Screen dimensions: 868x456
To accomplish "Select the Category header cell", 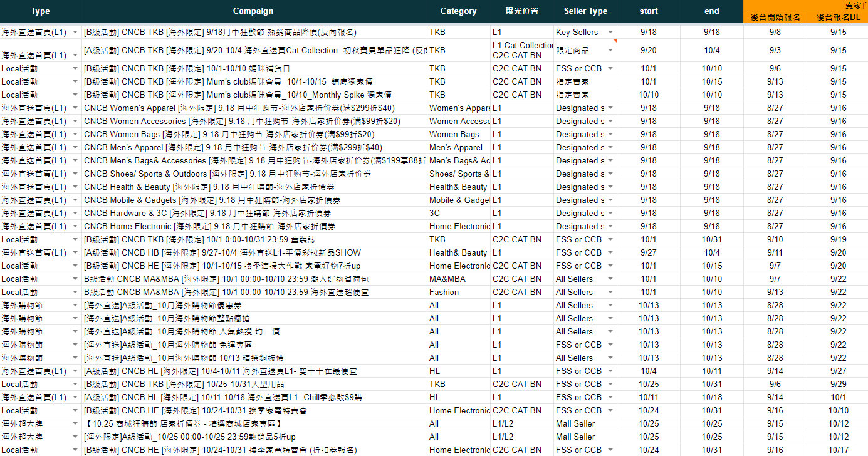I will point(458,11).
